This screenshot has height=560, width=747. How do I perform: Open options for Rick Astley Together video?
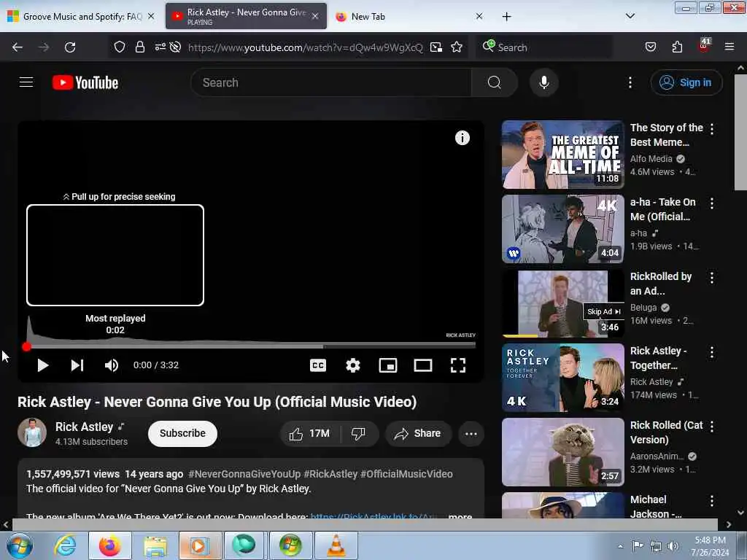[x=712, y=352]
